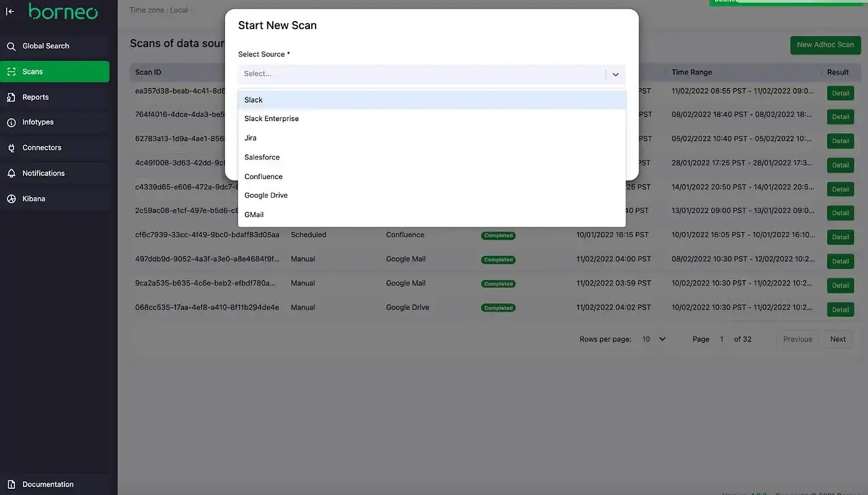
Task: Click the Completed badge in Confluence row
Action: point(498,235)
